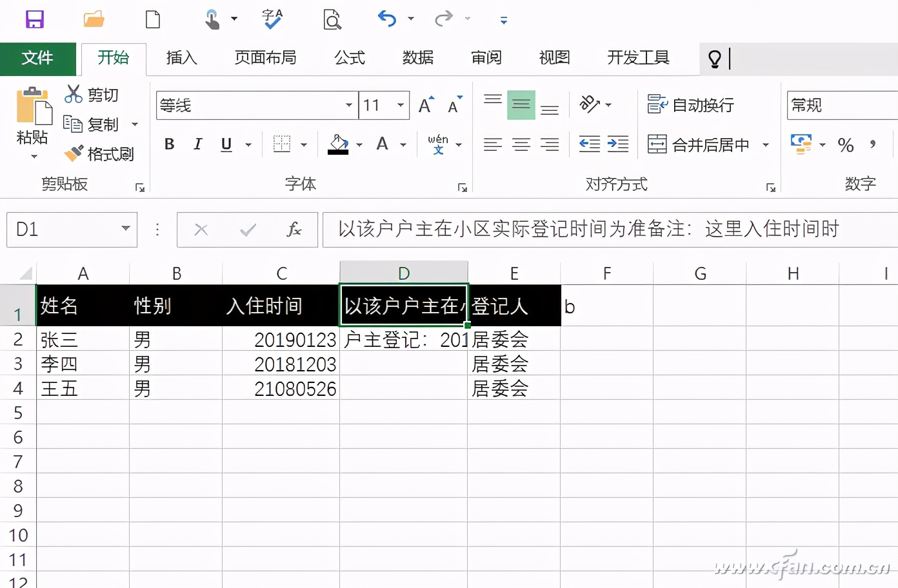The height and width of the screenshot is (588, 898).
Task: Toggle middle align (highlighted)
Action: coord(521,105)
